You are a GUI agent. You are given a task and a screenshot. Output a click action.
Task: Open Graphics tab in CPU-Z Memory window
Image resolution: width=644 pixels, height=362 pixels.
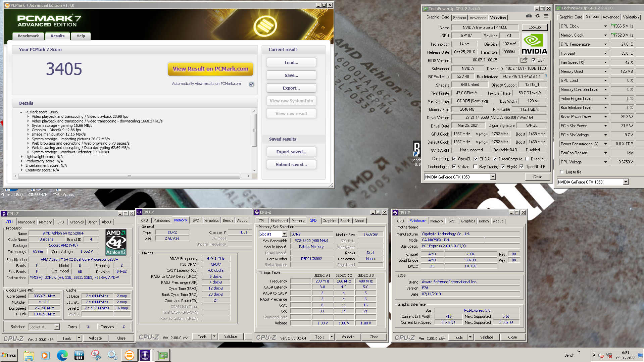click(x=212, y=220)
